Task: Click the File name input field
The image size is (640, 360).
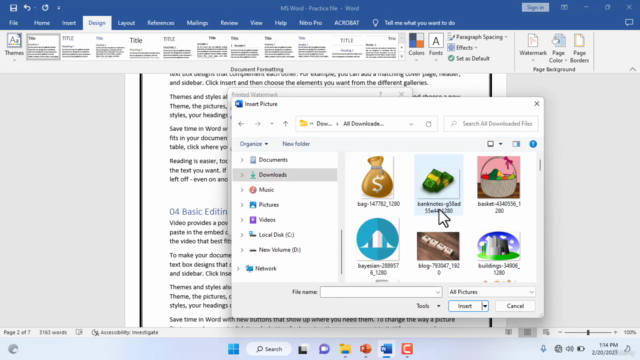Action: coord(381,292)
